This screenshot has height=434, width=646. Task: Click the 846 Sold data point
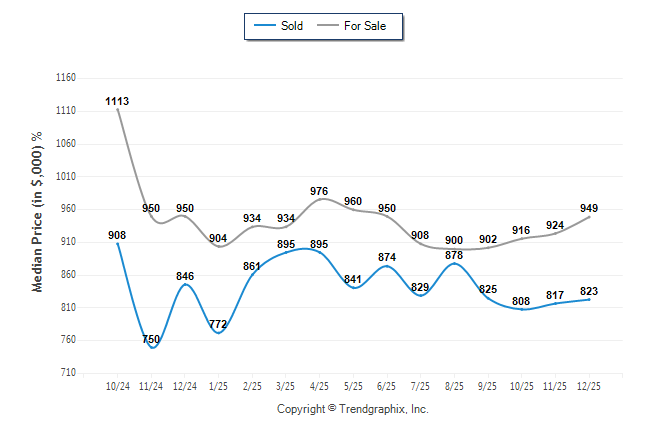point(185,284)
